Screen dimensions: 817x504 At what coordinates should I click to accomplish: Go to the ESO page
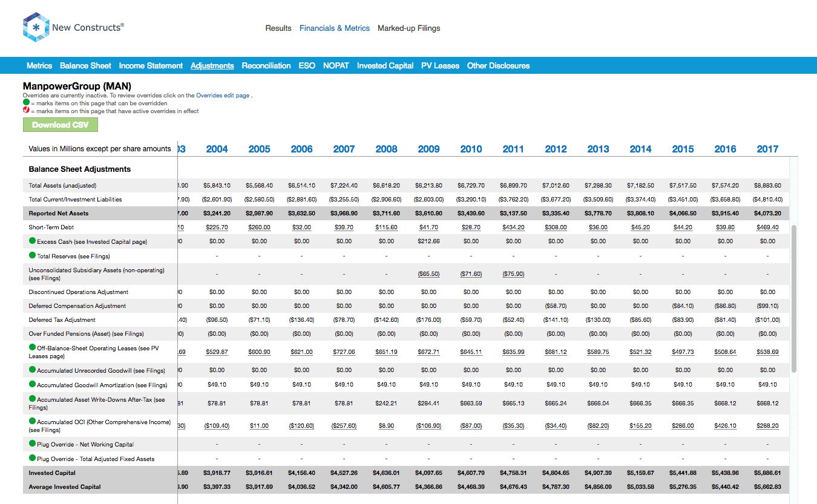click(x=307, y=66)
